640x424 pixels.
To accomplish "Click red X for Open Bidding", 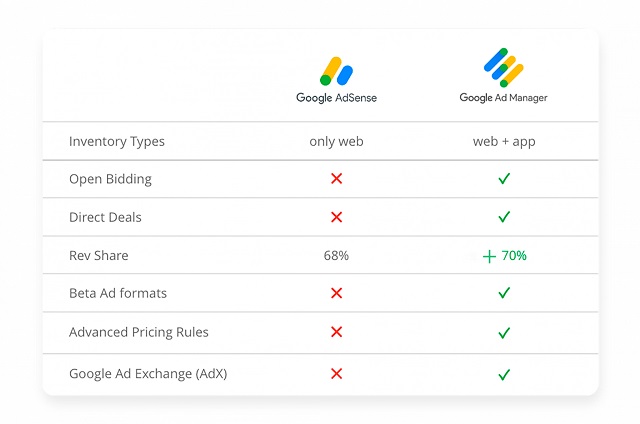I will point(336,179).
